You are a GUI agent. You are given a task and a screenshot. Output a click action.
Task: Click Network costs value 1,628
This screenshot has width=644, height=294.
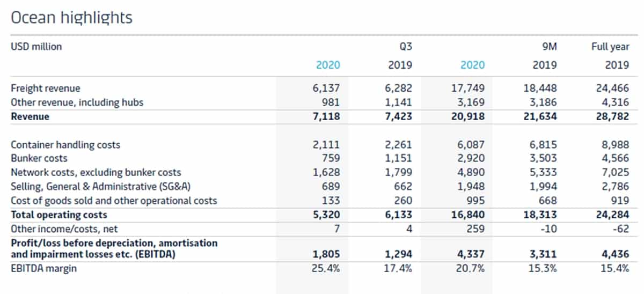click(x=325, y=173)
